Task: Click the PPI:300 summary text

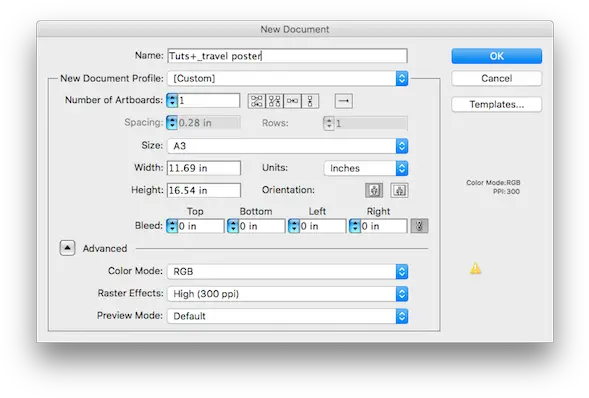Action: (506, 191)
